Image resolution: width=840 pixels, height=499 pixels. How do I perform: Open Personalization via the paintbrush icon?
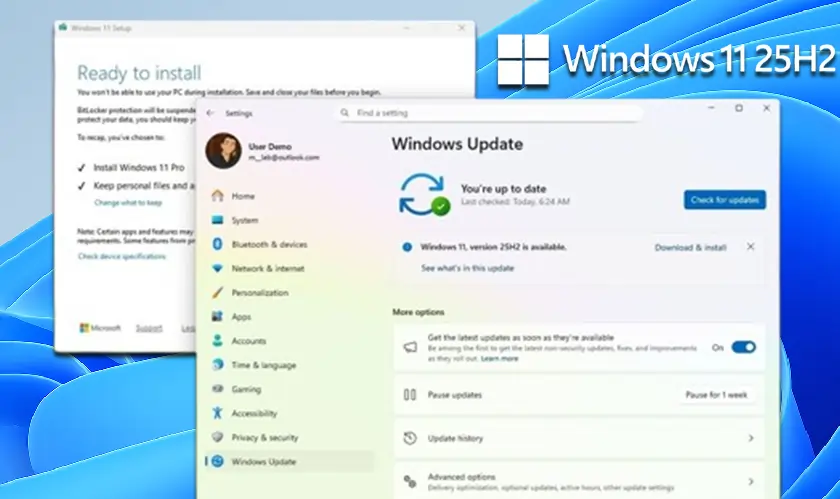217,293
